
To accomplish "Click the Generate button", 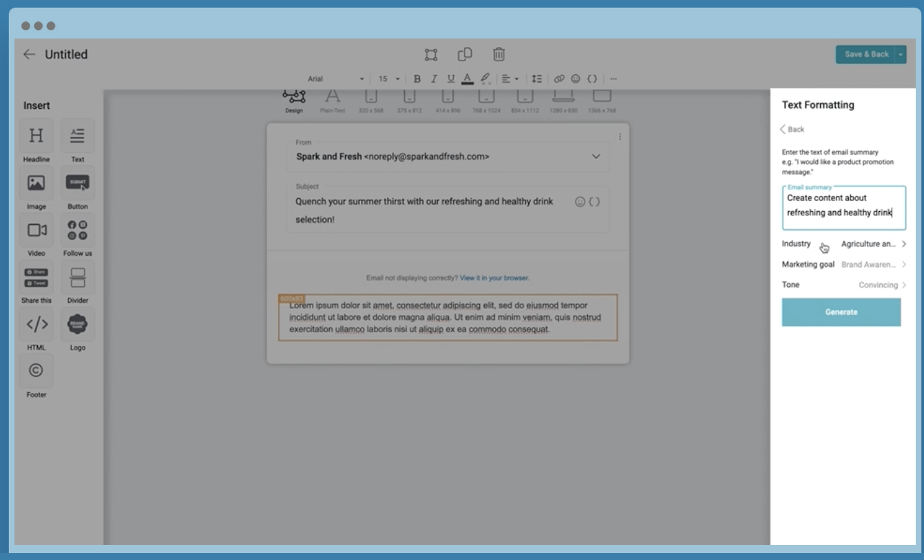I will (841, 312).
